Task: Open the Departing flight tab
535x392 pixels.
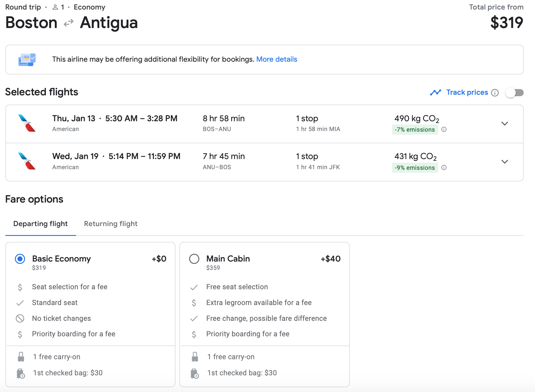Action: click(41, 224)
